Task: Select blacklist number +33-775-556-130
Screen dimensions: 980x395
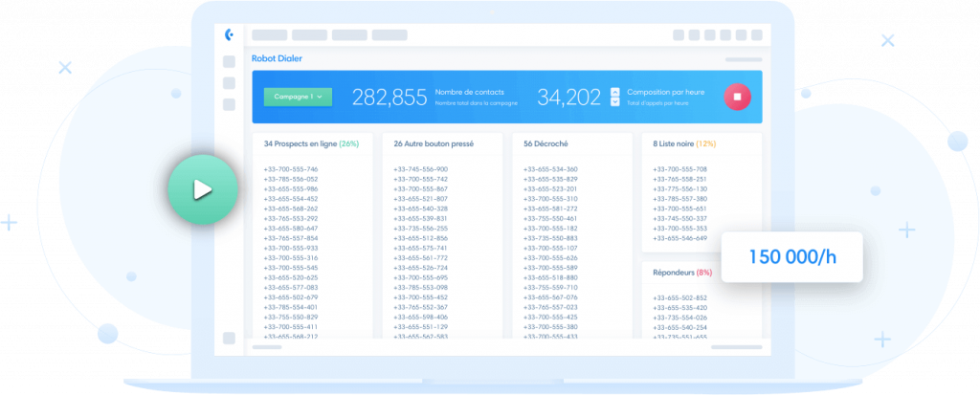Action: [x=680, y=188]
